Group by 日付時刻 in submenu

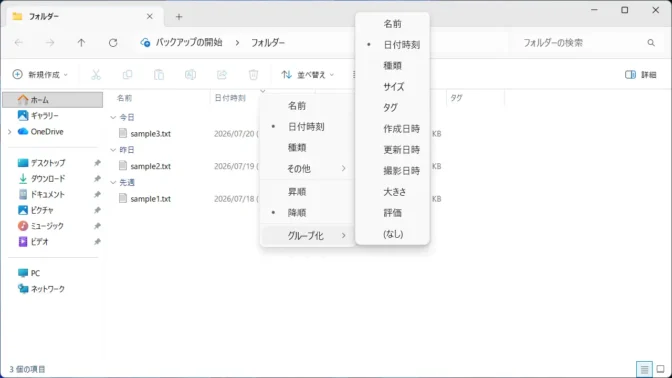(x=392, y=45)
